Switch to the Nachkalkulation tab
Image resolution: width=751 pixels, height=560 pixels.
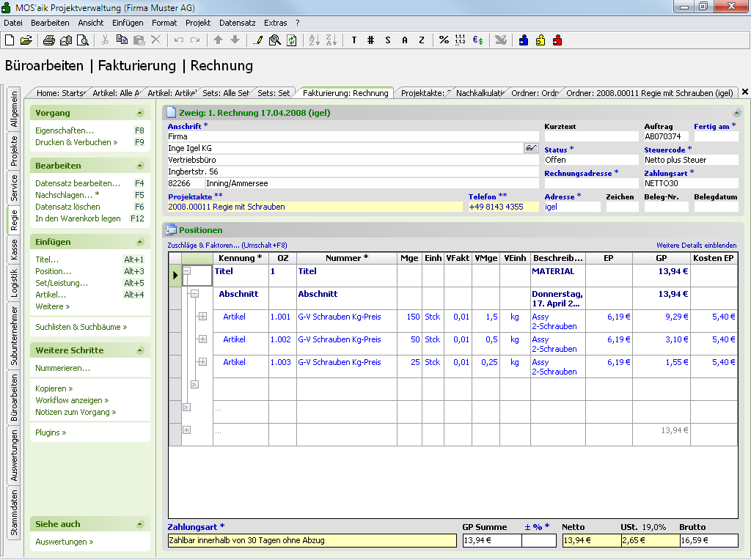click(479, 93)
